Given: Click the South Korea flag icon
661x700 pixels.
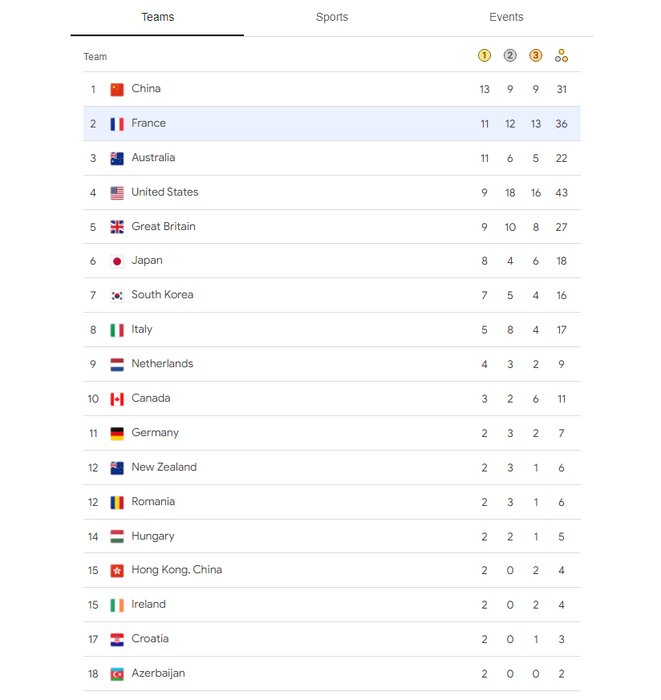Looking at the screenshot, I should (x=117, y=295).
